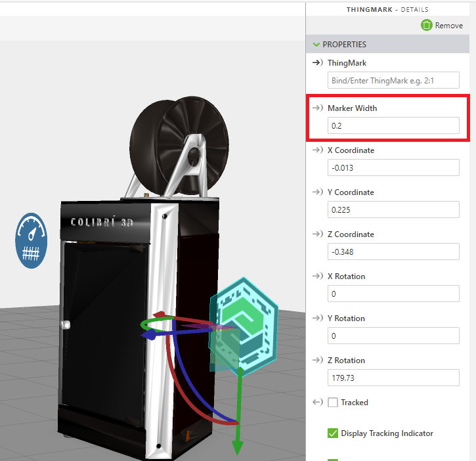Select the blue gauge widget in canvas
The height and width of the screenshot is (461, 476).
32,240
